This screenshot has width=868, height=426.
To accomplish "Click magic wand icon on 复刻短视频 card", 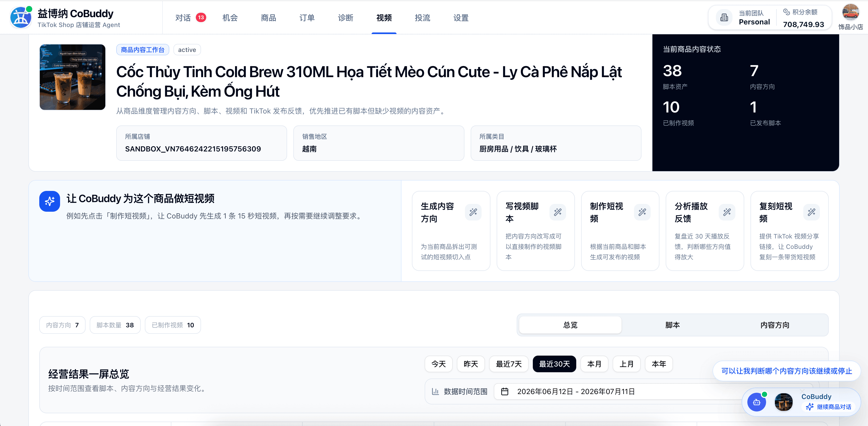I will click(x=811, y=212).
